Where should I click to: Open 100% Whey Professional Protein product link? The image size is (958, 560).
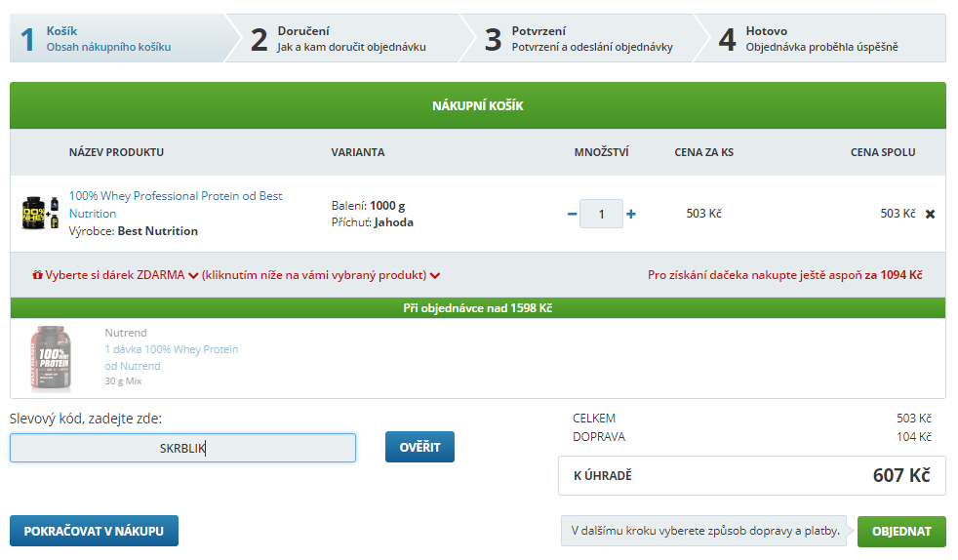tap(176, 205)
